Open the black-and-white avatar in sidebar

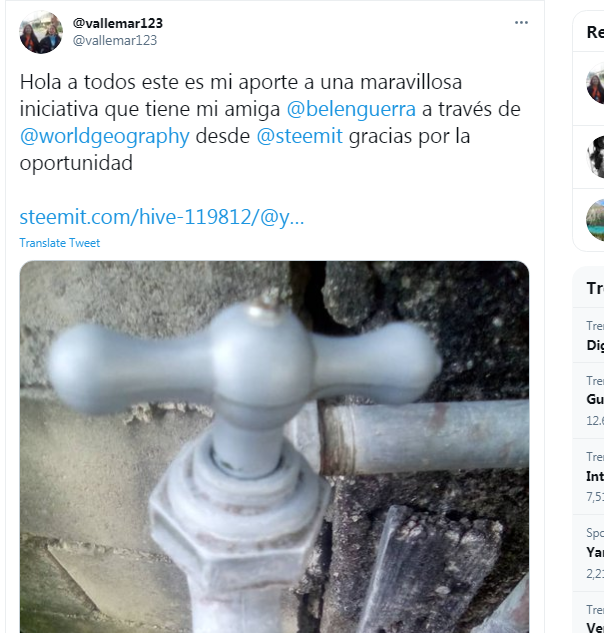596,157
